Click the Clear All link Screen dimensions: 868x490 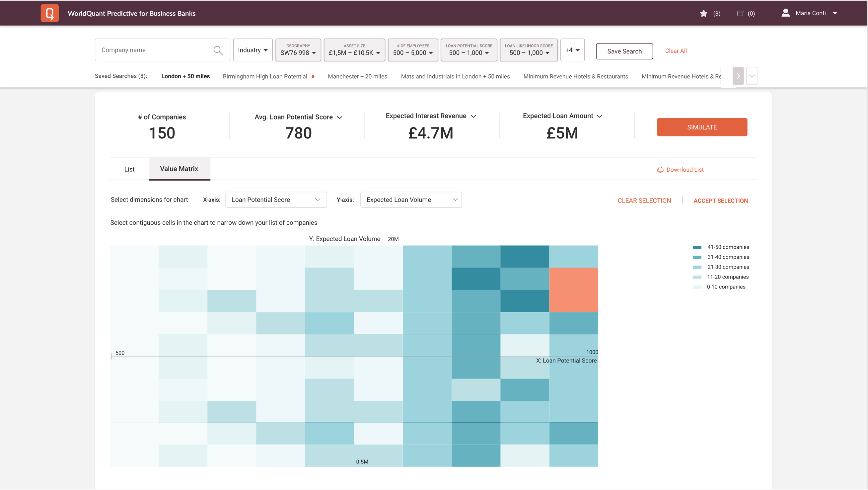[675, 51]
